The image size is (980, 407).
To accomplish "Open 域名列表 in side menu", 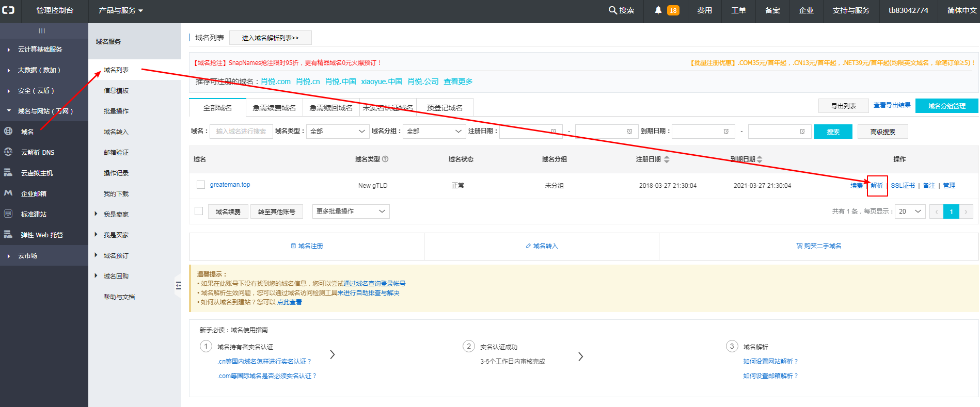I will click(116, 70).
